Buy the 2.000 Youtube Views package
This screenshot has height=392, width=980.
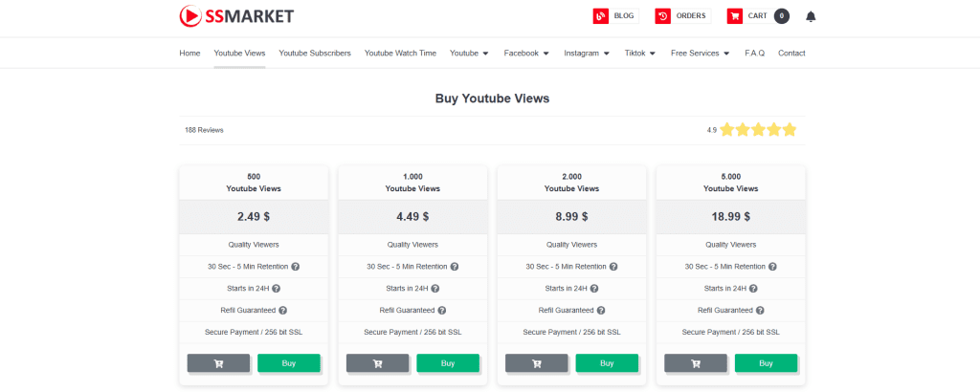click(x=607, y=363)
